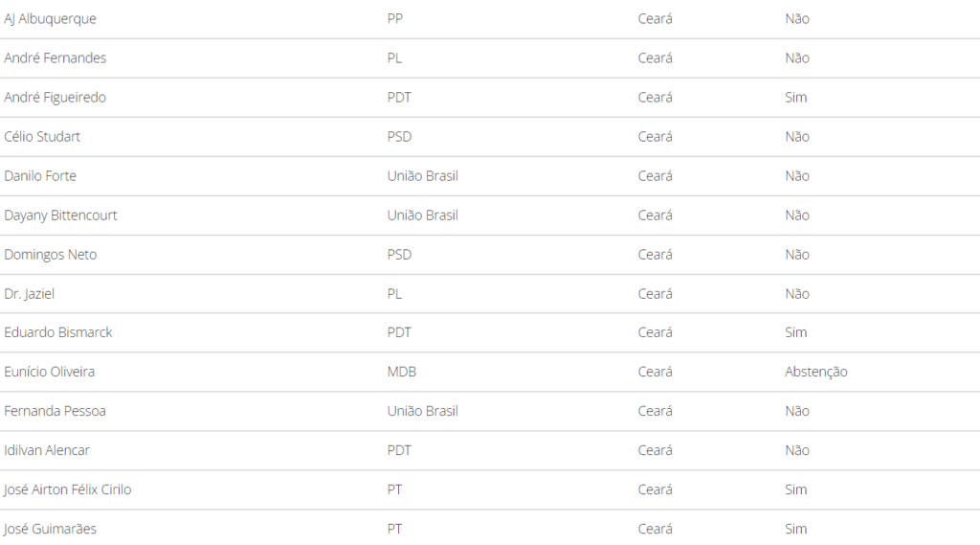Viewport: 980px width, 545px height.
Task: Select the Dr. Jaziel name cell
Action: pyautogui.click(x=30, y=294)
